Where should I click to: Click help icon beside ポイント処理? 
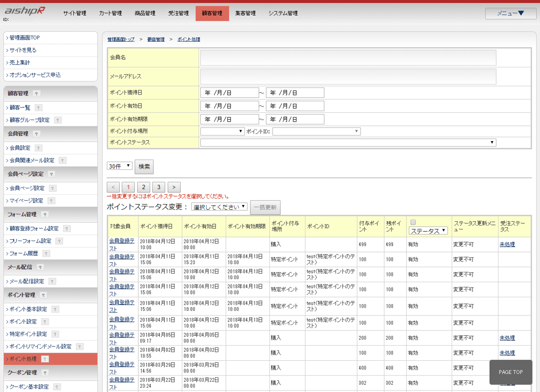coord(45,359)
